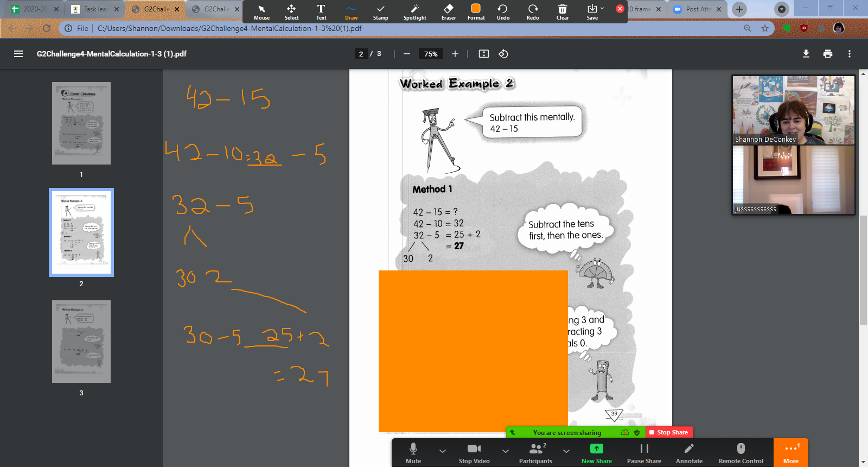Image resolution: width=868 pixels, height=467 pixels.
Task: Go back in the browser
Action: 12,28
